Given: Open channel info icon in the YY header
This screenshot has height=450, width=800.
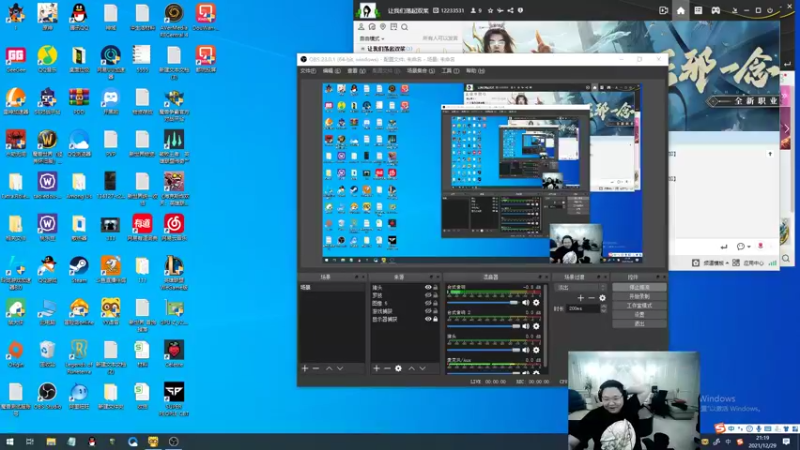Looking at the screenshot, I should pos(520,10).
